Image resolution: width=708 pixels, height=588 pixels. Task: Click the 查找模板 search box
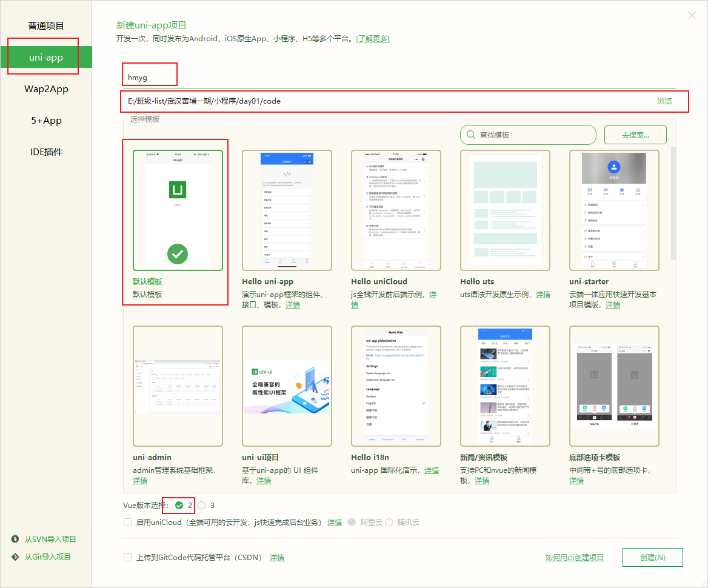(528, 135)
